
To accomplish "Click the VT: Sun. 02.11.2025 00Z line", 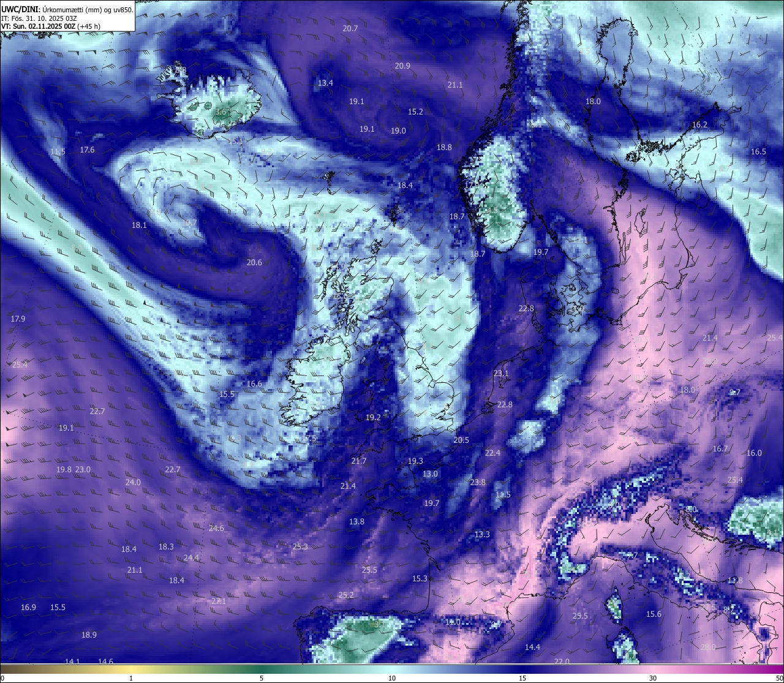I will pos(51,26).
